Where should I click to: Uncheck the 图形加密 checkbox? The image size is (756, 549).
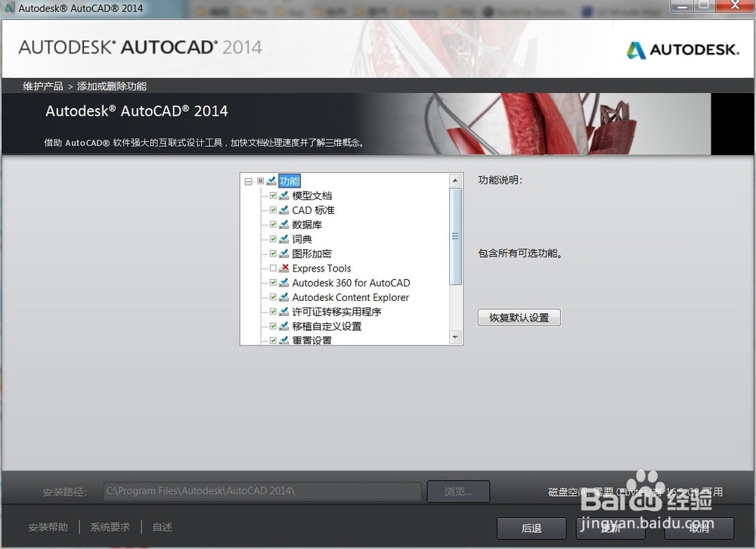pos(273,253)
